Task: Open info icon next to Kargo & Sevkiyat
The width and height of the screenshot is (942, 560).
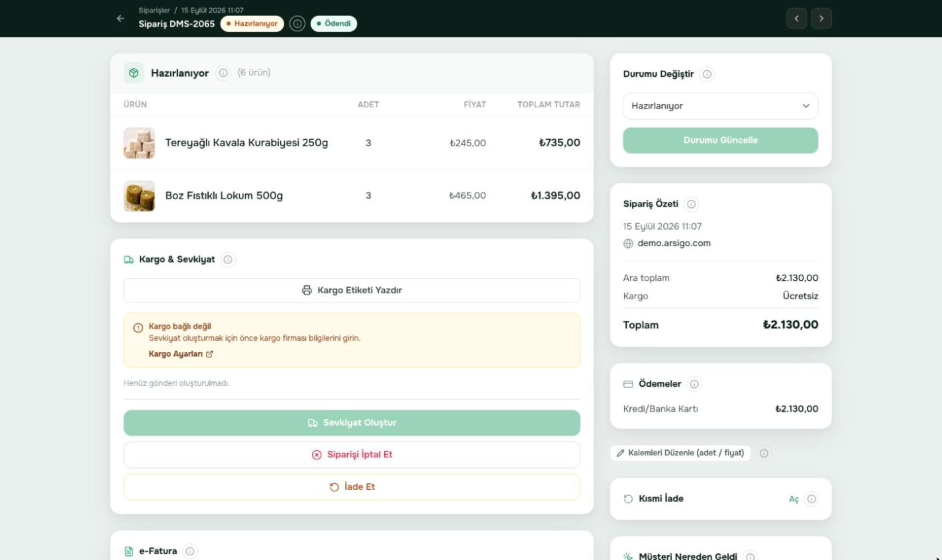Action: (228, 259)
